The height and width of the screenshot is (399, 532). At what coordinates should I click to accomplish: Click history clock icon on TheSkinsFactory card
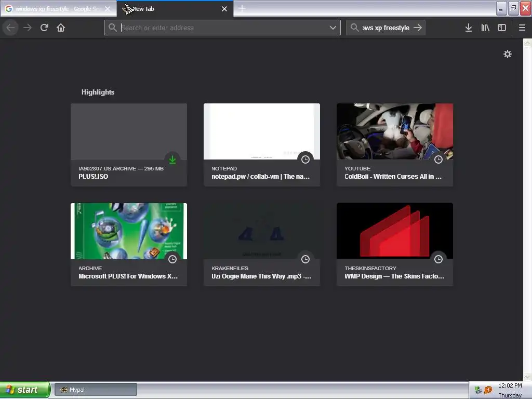coord(438,259)
